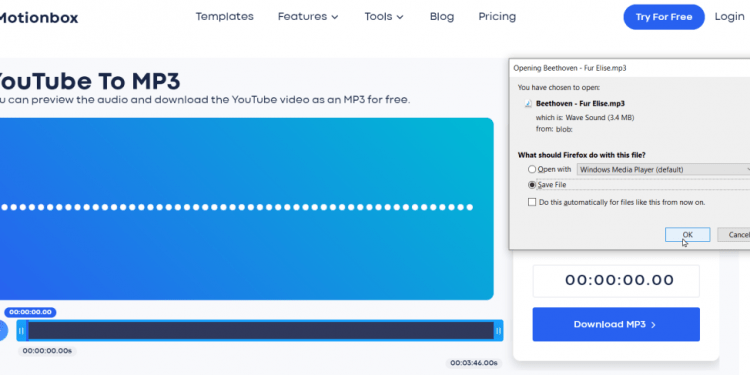Click the Login link
Viewport: 750px width, 375px height.
click(x=729, y=17)
